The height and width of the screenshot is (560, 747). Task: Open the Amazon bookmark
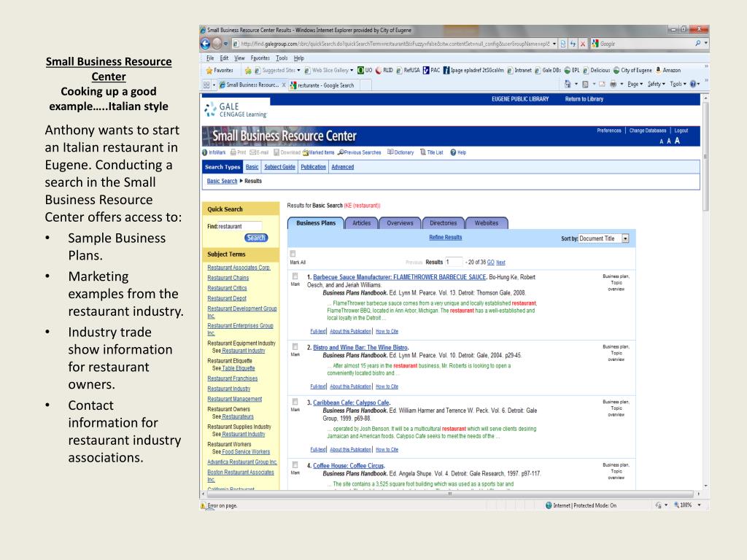[668, 71]
